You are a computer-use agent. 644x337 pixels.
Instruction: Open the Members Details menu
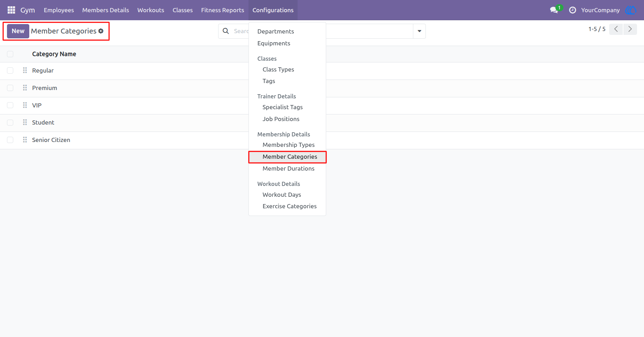[x=106, y=10]
